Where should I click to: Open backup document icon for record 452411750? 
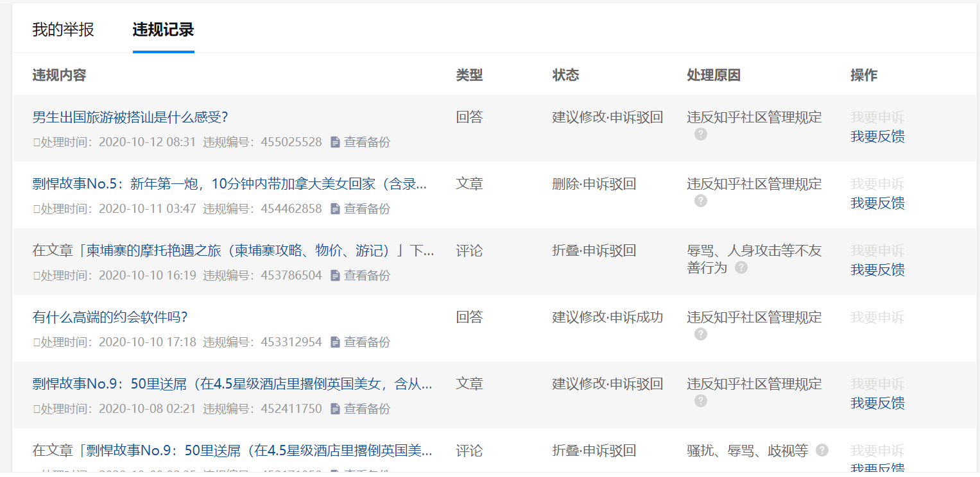point(335,409)
